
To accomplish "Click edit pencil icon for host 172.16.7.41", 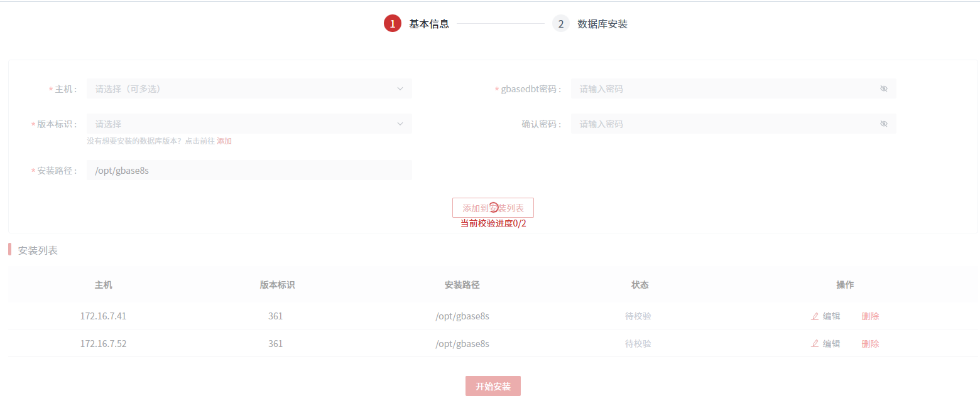I will 815,316.
